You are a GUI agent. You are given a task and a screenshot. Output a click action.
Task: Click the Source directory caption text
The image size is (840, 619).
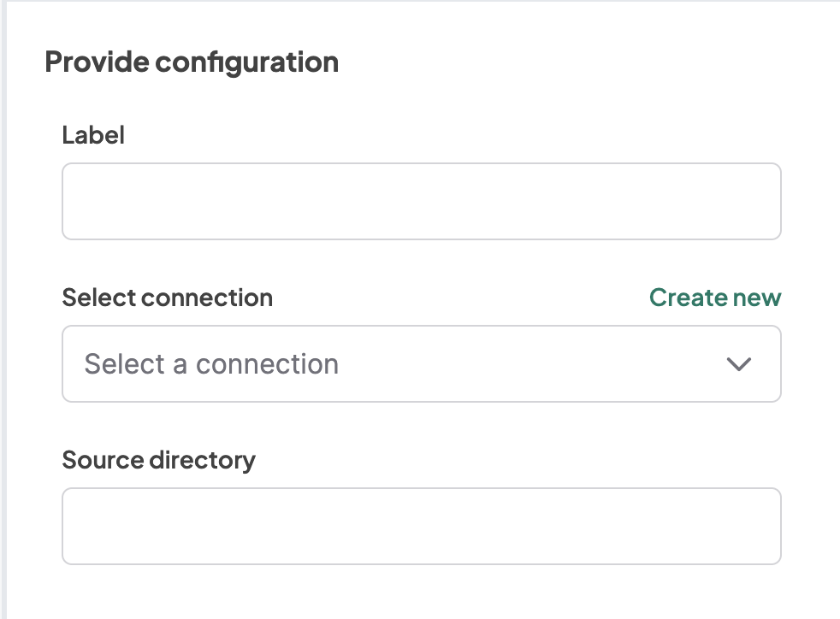[x=159, y=460]
